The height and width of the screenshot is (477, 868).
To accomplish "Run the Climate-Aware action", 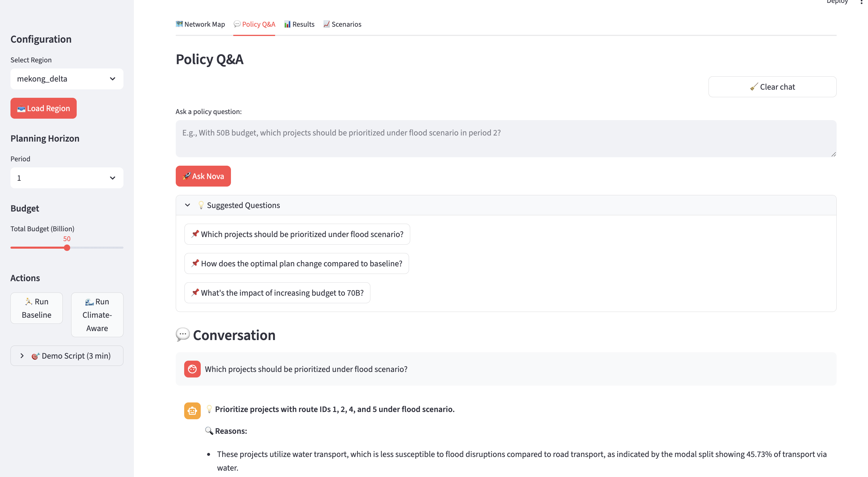I will click(x=97, y=315).
